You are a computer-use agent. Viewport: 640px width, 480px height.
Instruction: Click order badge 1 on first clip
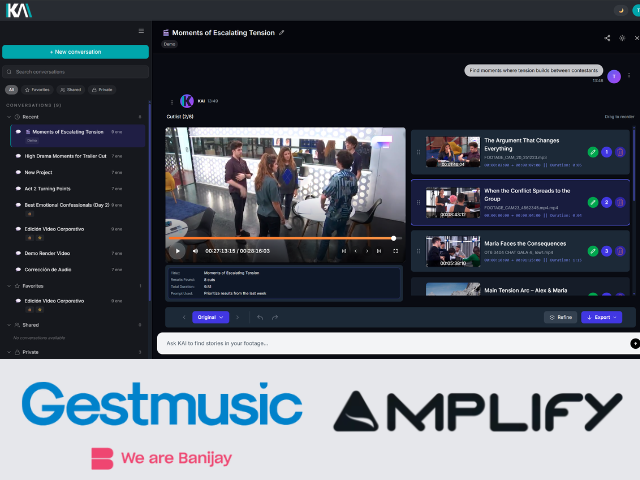607,152
